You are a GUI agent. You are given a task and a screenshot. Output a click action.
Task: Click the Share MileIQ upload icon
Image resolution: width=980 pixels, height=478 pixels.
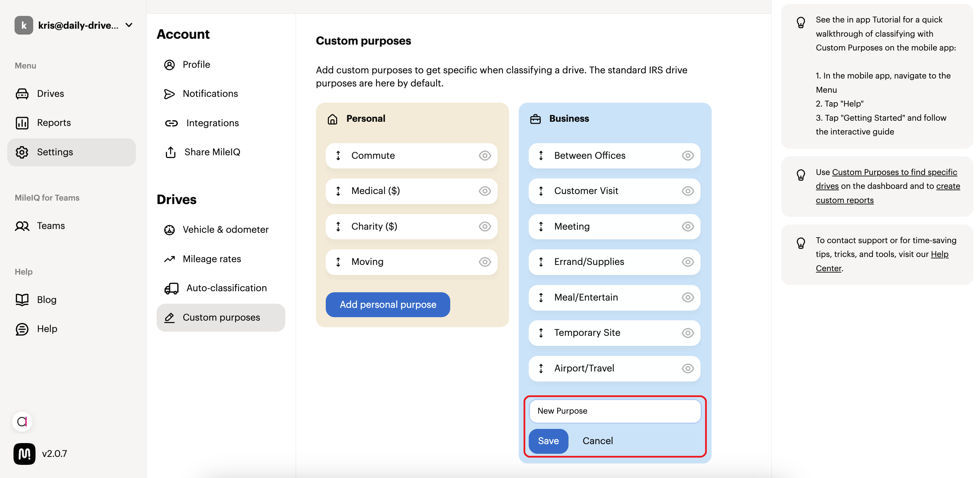tap(170, 152)
